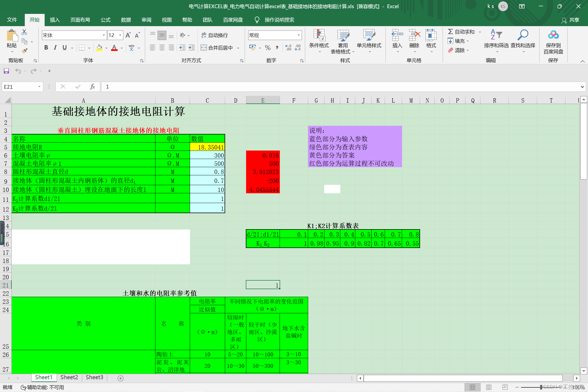Expand the Name Box dropdown arrow

coord(39,87)
